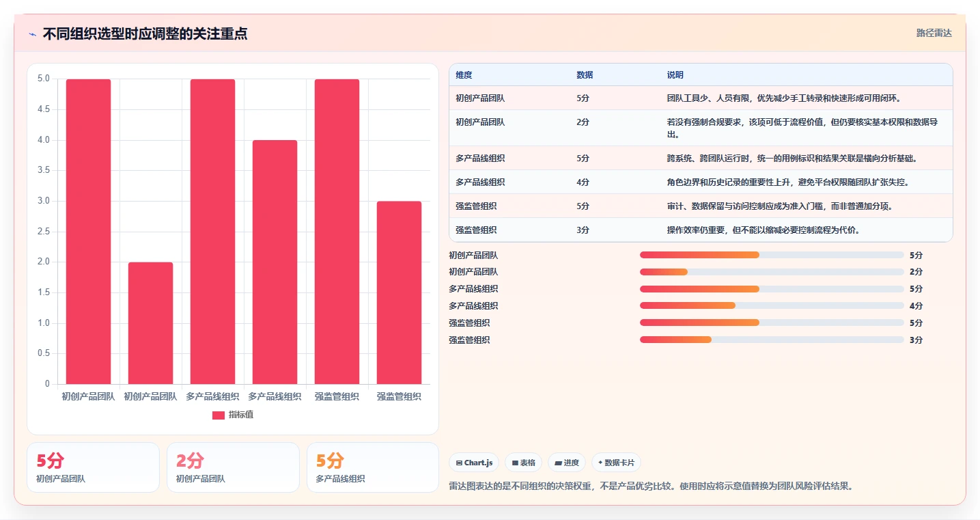This screenshot has width=980, height=520.
Task: Click the 多产品线组织 chart bar reaching 4.0
Action: point(275,262)
